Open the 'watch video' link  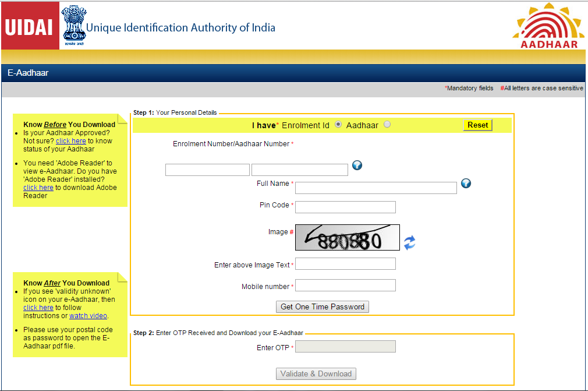(88, 315)
